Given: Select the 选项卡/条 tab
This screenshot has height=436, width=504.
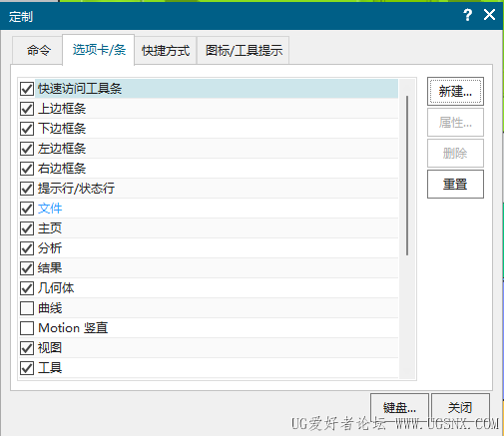Looking at the screenshot, I should tap(99, 50).
